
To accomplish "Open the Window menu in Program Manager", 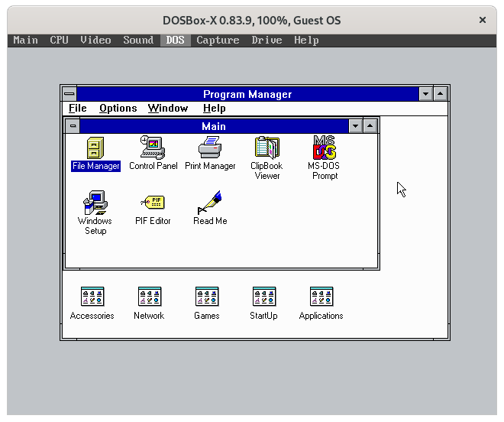I will (x=168, y=109).
